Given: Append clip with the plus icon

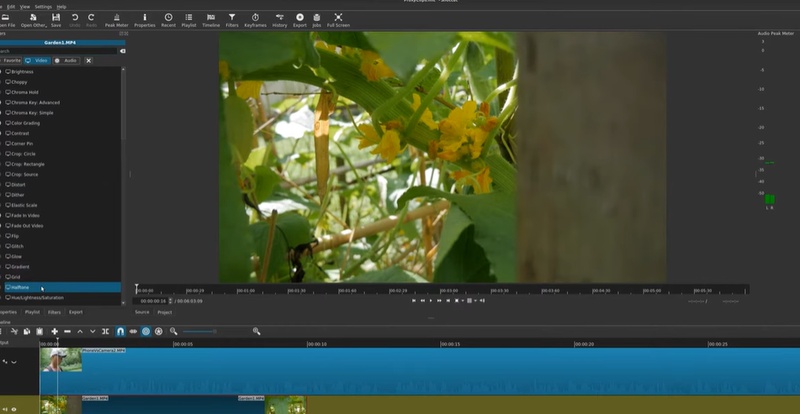Looking at the screenshot, I should [x=55, y=331].
